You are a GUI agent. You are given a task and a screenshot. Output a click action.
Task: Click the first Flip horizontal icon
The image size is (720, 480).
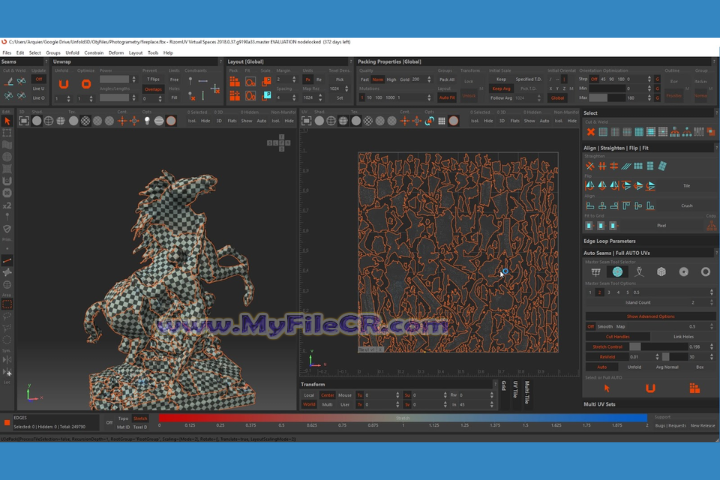(590, 186)
